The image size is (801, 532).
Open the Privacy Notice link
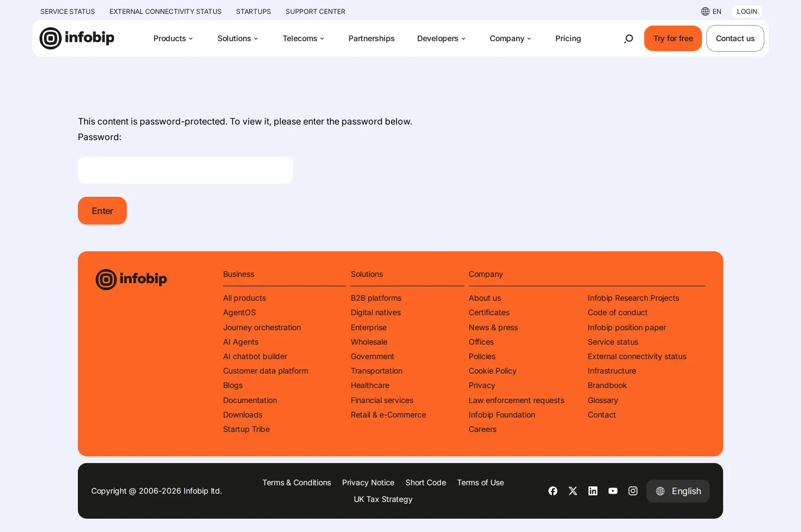click(368, 483)
